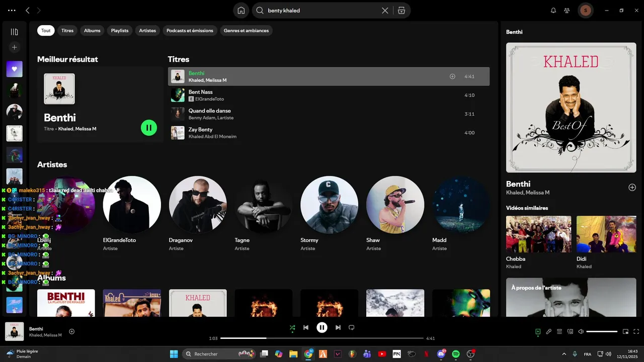Image resolution: width=644 pixels, height=362 pixels.
Task: Switch to the Titres filter tab
Action: tap(67, 31)
